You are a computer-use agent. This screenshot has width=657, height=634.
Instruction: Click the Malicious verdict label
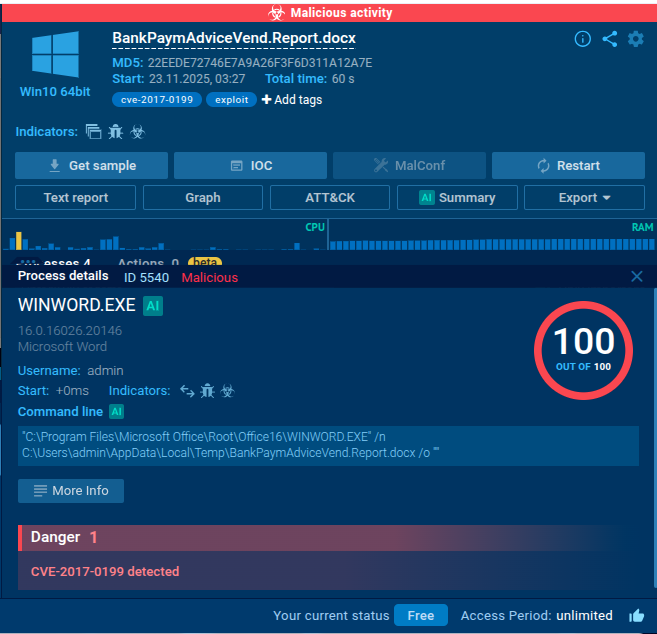(x=210, y=277)
